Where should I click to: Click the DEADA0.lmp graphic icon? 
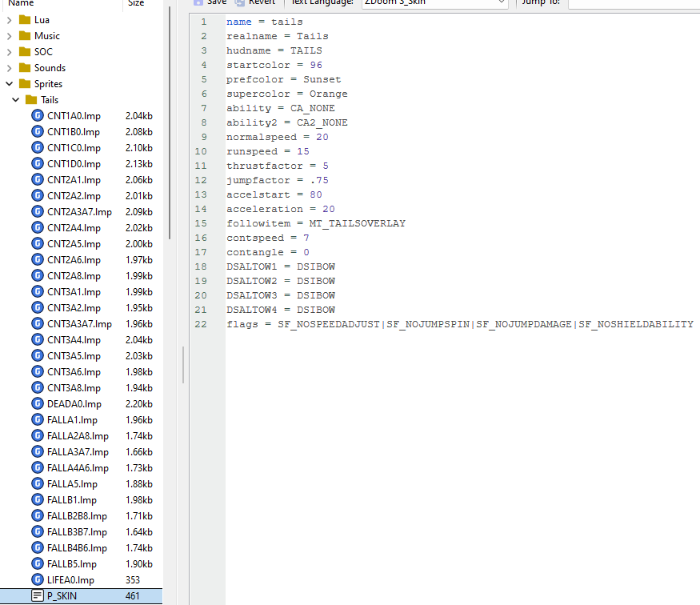click(x=38, y=403)
